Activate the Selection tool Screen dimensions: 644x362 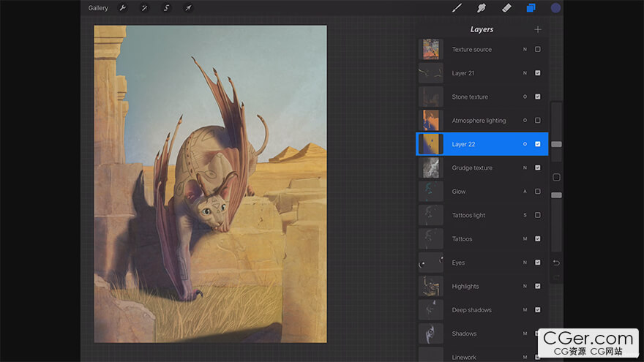coord(166,8)
